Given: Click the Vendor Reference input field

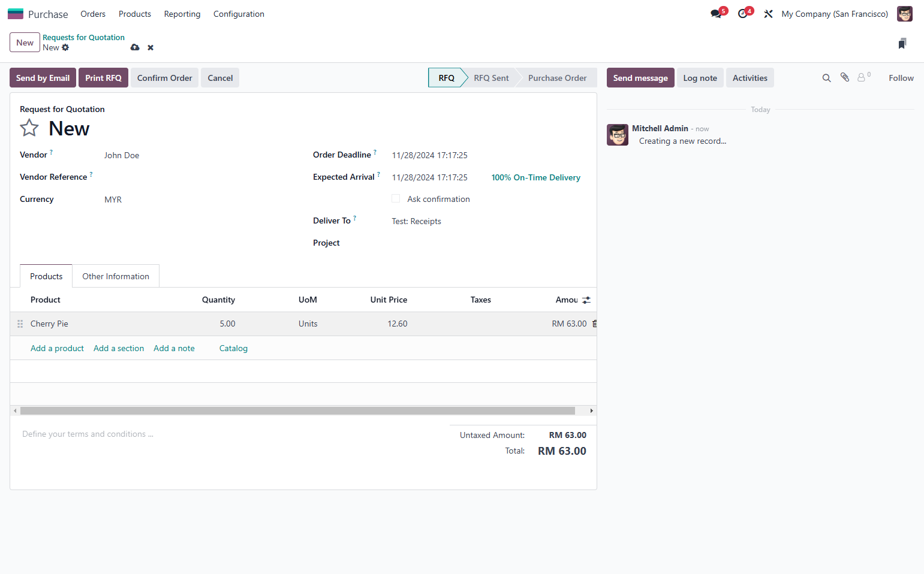Looking at the screenshot, I should click(198, 177).
